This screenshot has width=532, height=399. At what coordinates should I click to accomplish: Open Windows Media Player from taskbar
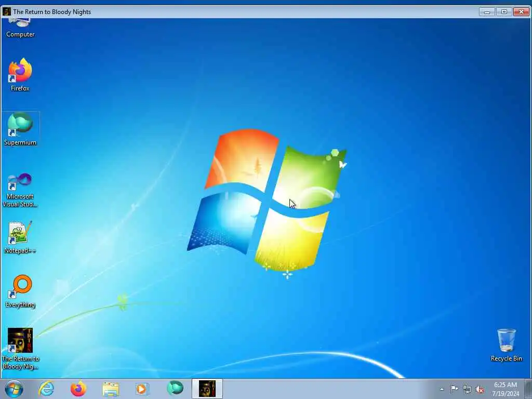pyautogui.click(x=142, y=389)
